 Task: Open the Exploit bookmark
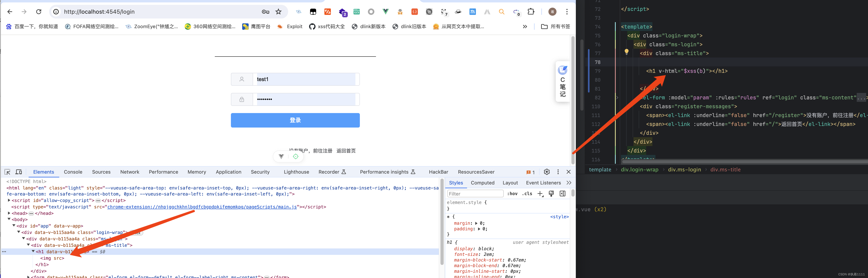(x=290, y=27)
